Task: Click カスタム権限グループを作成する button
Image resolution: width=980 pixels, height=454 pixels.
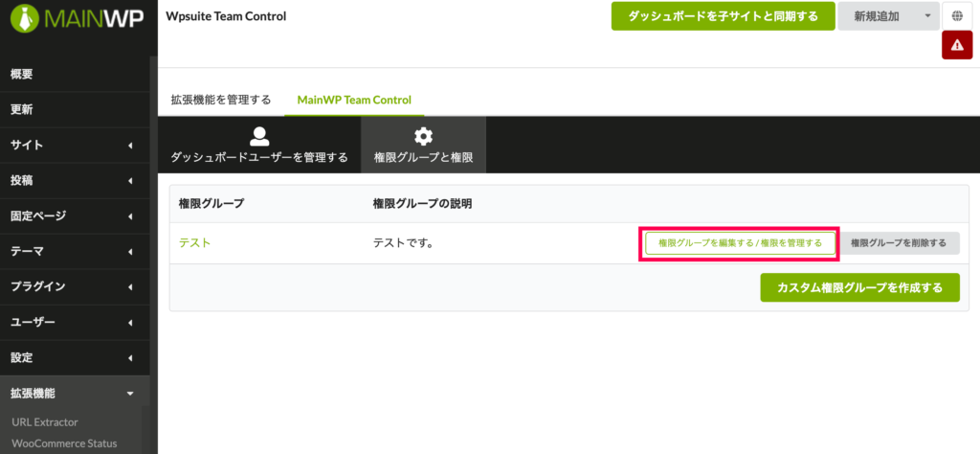Action: (860, 287)
